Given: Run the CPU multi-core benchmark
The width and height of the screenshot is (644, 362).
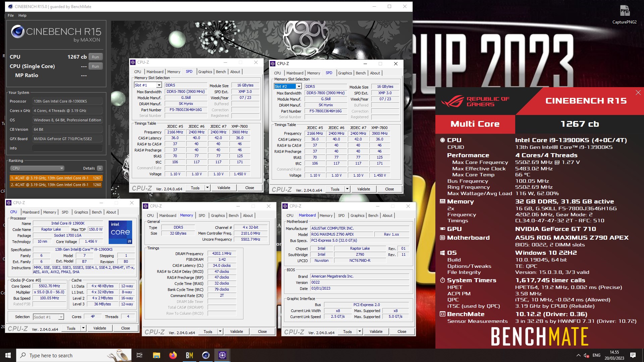Looking at the screenshot, I should [96, 57].
